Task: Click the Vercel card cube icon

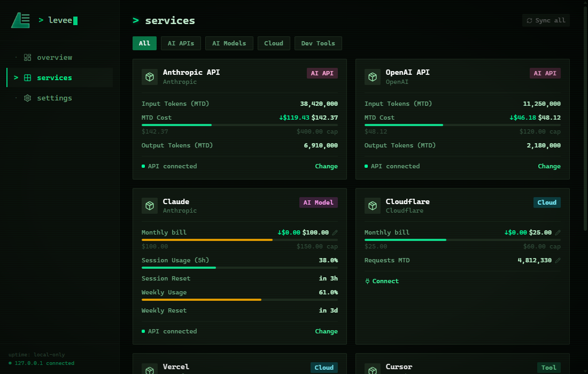Action: point(150,369)
